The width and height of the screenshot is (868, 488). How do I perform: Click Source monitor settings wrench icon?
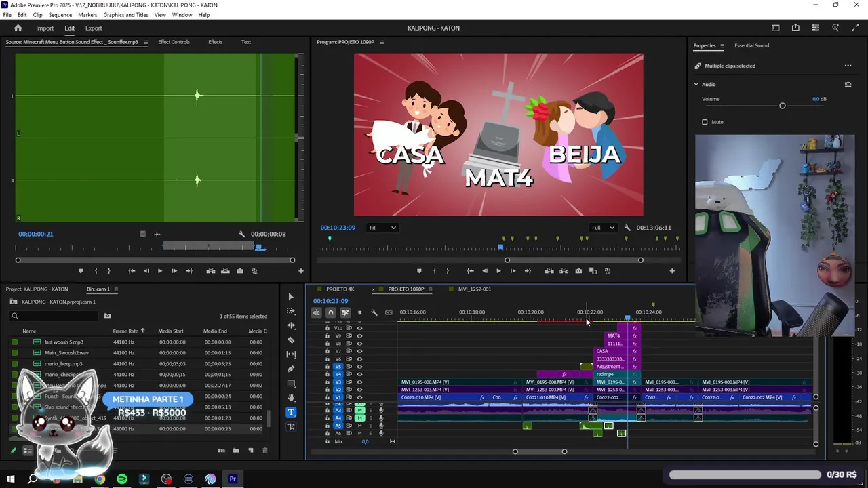pos(242,234)
